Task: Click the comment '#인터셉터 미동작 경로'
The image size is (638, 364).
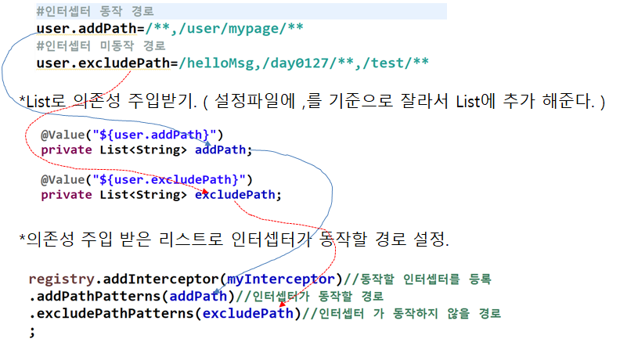Action: tap(101, 45)
